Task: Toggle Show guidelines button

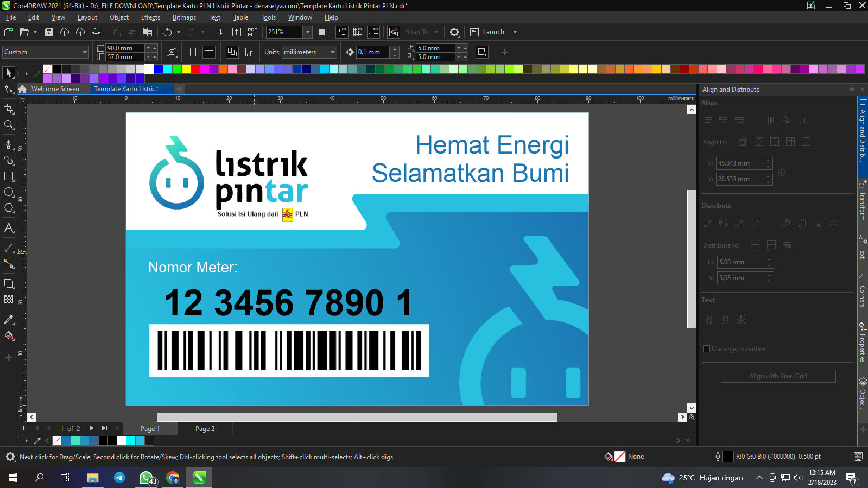Action: [373, 32]
